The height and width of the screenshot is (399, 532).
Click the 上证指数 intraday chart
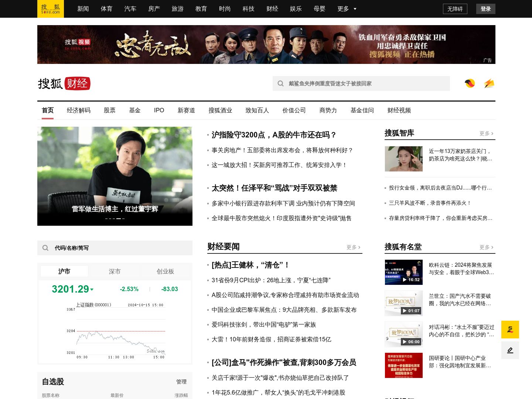(x=115, y=331)
